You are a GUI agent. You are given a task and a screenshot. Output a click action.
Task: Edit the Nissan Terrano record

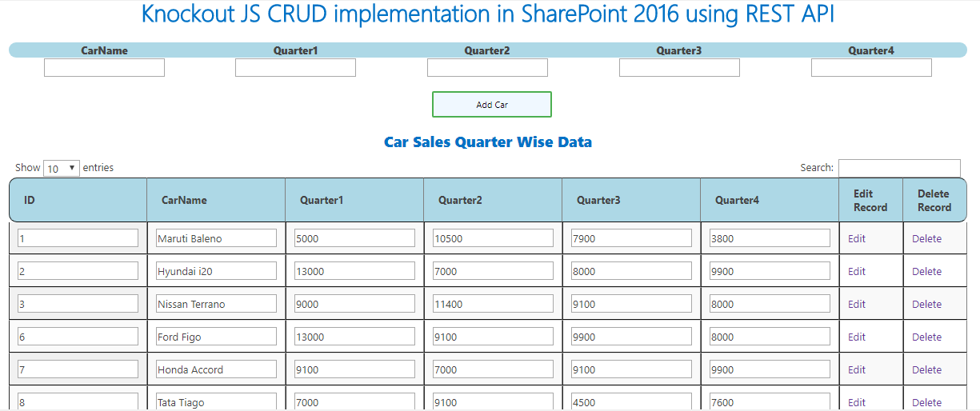(857, 304)
